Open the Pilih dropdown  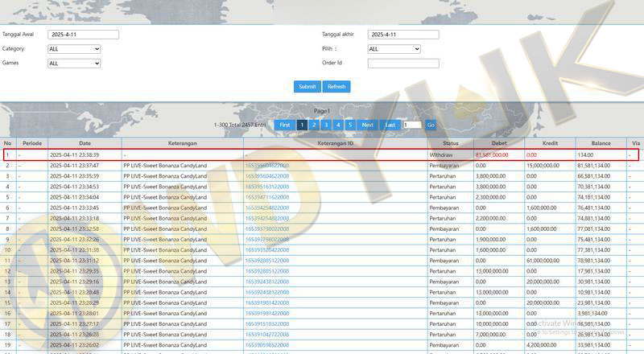point(394,49)
